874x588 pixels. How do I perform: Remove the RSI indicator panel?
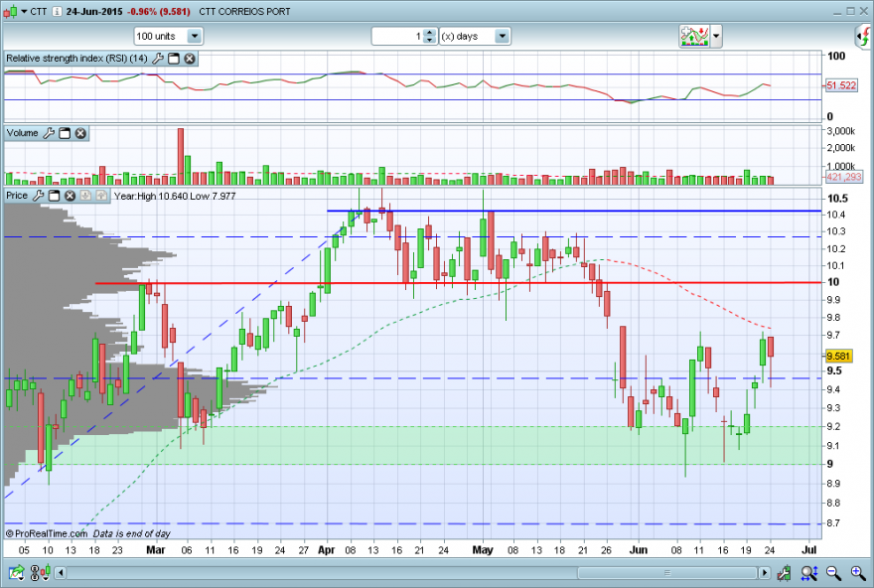(190, 59)
